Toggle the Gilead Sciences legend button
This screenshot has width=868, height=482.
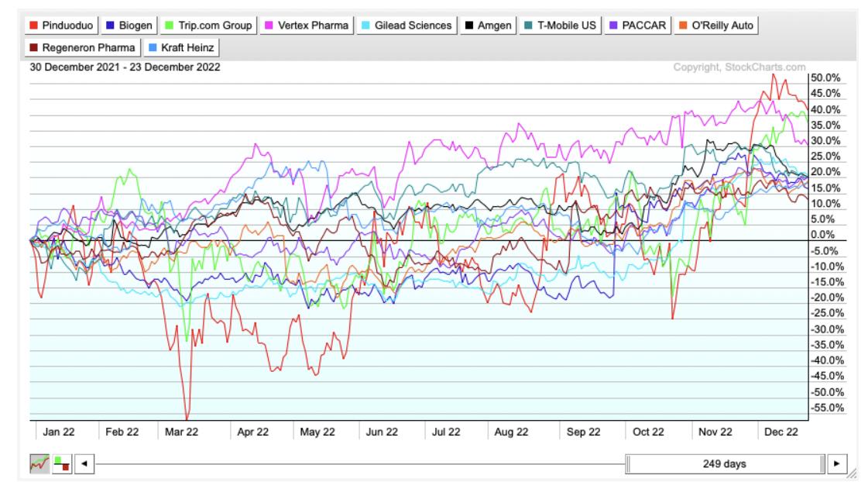(407, 26)
